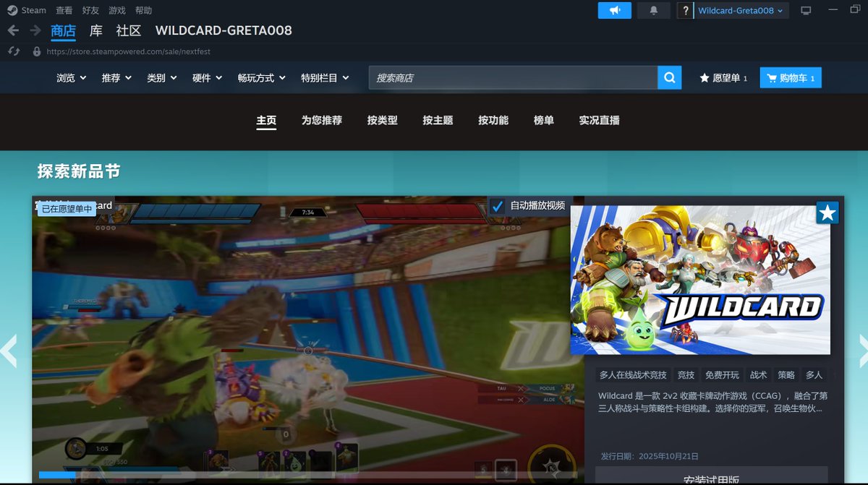Go back with the left arrow
The width and height of the screenshot is (868, 485).
13,30
